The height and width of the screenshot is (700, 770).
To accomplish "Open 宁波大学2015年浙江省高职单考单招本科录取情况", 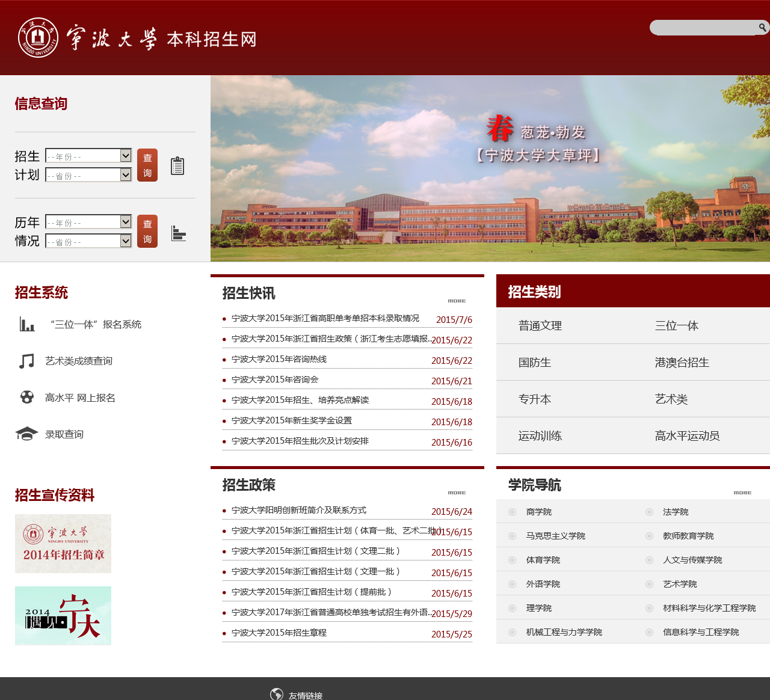I will 325,318.
